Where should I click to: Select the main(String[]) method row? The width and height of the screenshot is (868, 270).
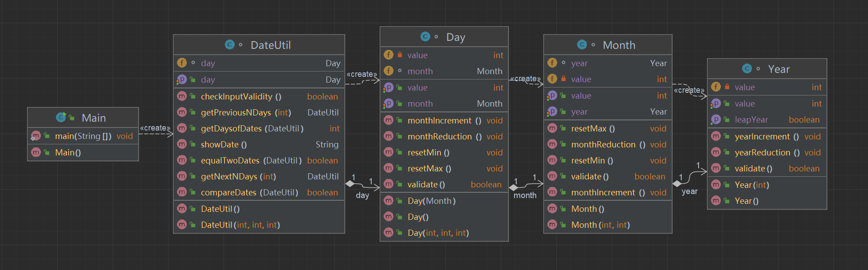coord(83,136)
